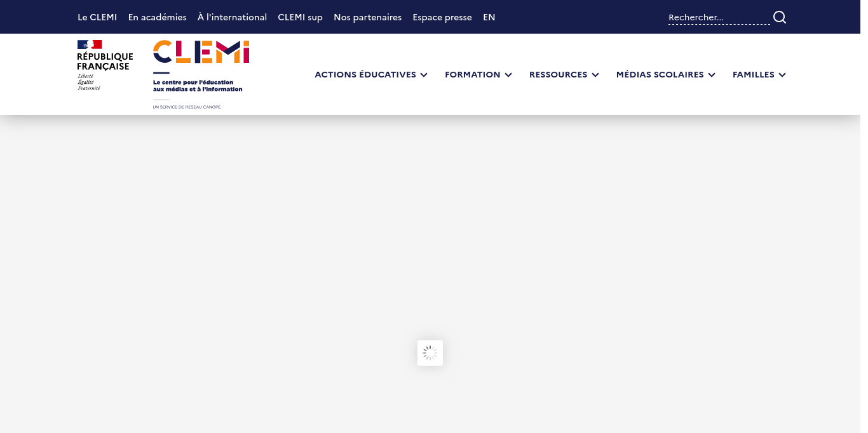Click the loading spinner icon
This screenshot has width=868, height=433.
[x=430, y=353]
